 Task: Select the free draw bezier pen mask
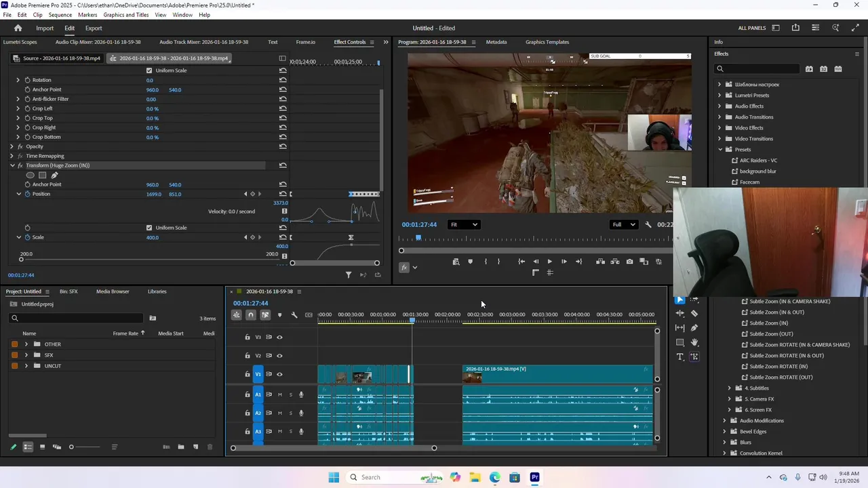click(54, 175)
